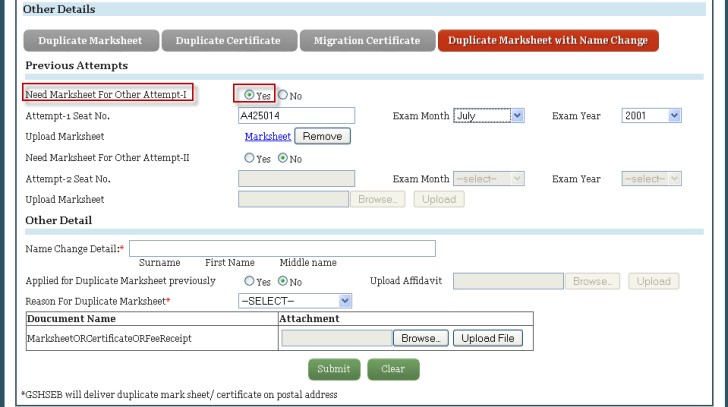
Task: Click the Name Change Detail text field
Action: tap(282, 248)
